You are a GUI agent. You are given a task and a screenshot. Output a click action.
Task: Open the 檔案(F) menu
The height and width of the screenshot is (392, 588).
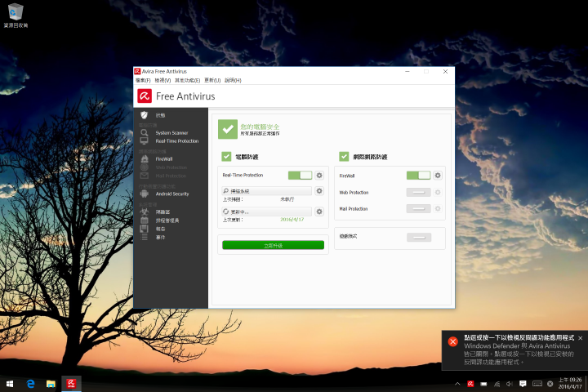(143, 80)
